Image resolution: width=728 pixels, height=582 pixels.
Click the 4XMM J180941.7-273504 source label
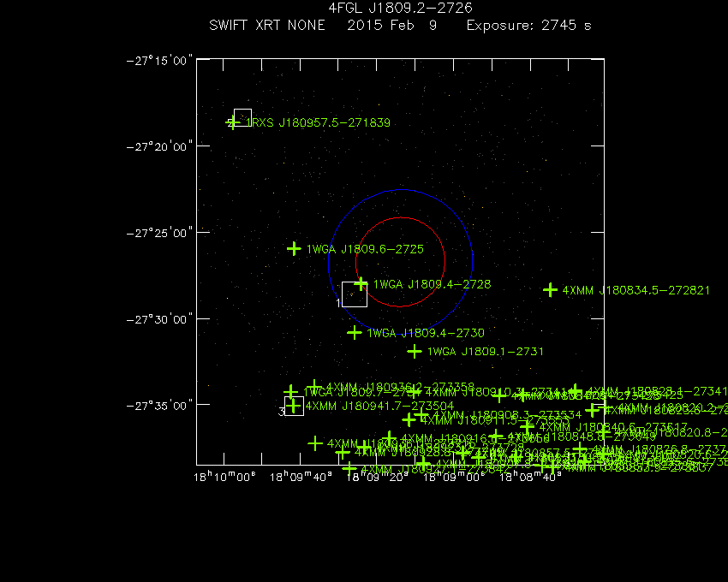[379, 406]
